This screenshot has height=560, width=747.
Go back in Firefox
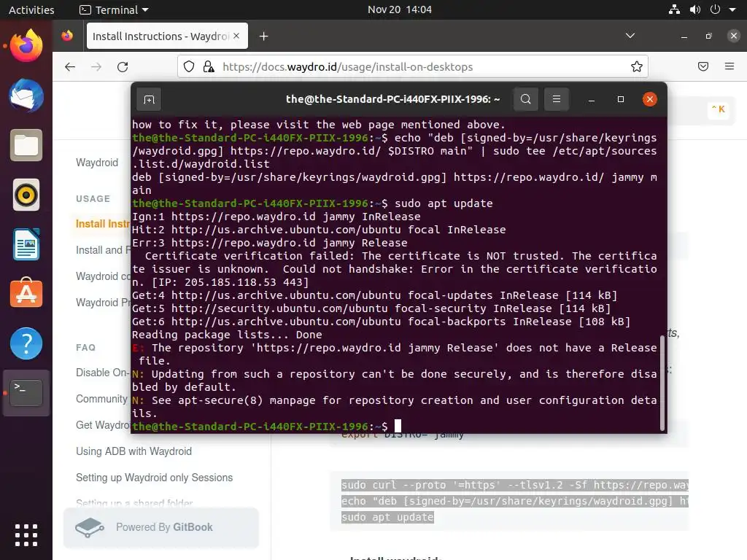70,66
